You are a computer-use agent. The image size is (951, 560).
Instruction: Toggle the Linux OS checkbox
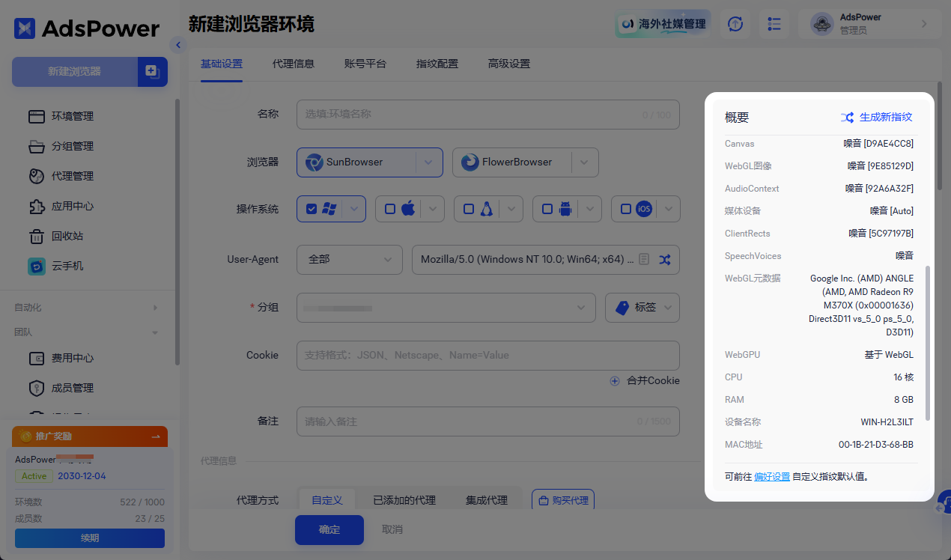click(469, 209)
